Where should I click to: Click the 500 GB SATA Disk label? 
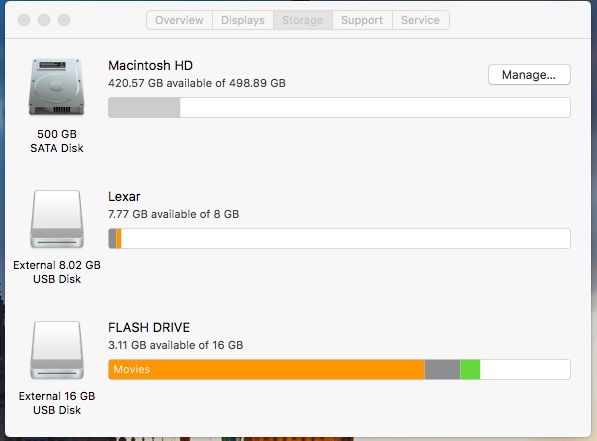(x=57, y=141)
